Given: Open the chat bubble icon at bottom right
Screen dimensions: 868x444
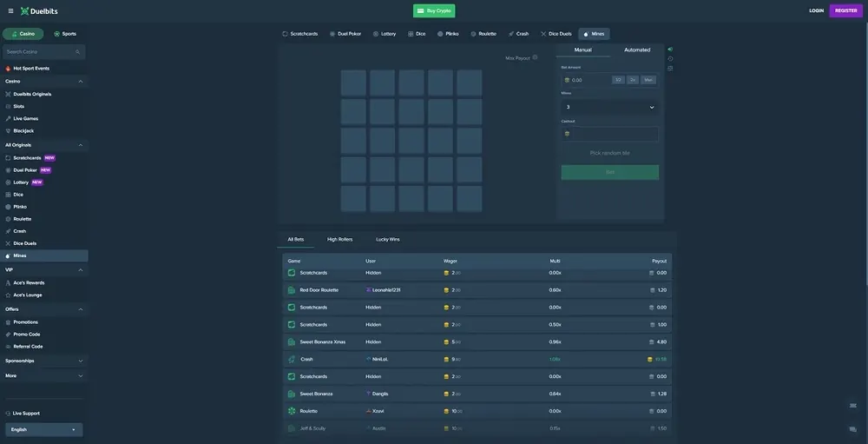Looking at the screenshot, I should pyautogui.click(x=852, y=429).
